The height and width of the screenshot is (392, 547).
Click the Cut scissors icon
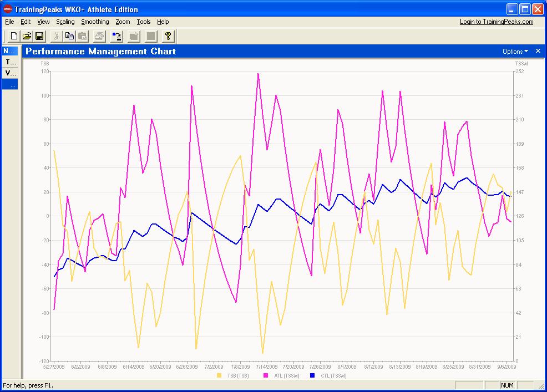click(56, 36)
